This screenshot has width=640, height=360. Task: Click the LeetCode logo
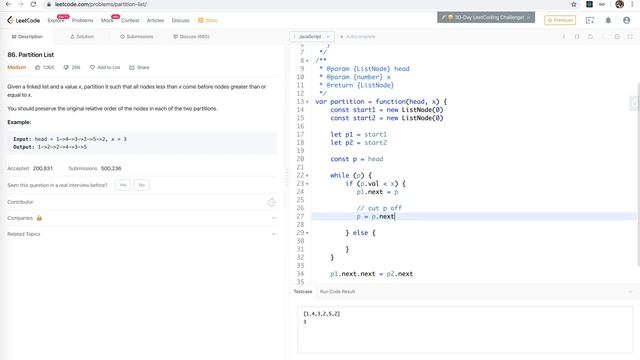click(24, 20)
